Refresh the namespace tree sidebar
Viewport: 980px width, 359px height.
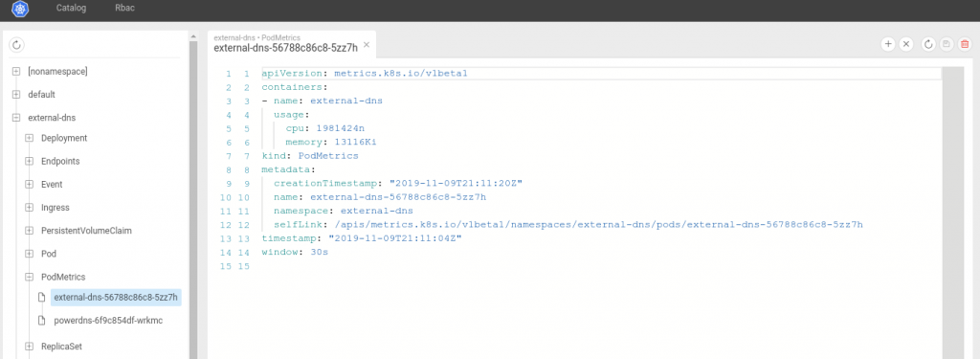17,44
